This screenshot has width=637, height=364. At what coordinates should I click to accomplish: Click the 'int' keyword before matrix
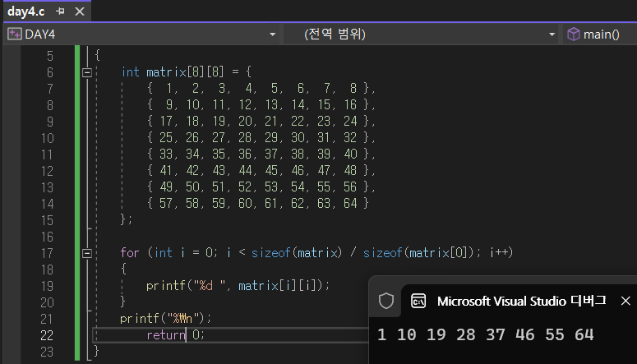point(131,72)
